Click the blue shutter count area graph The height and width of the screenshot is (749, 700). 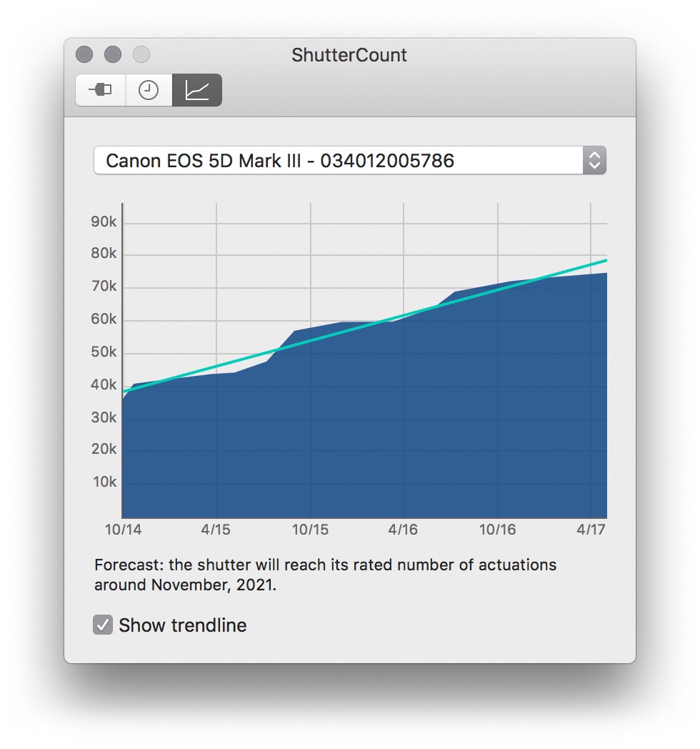coord(365,420)
